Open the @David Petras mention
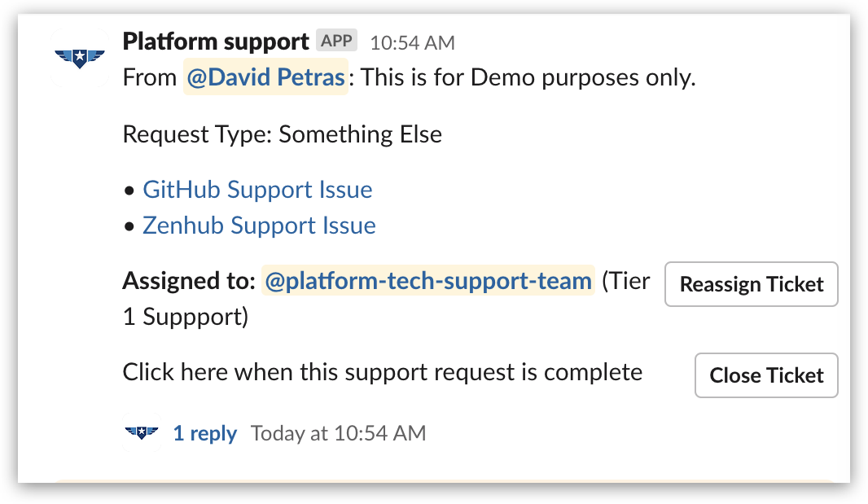This screenshot has width=868, height=504. coord(265,77)
